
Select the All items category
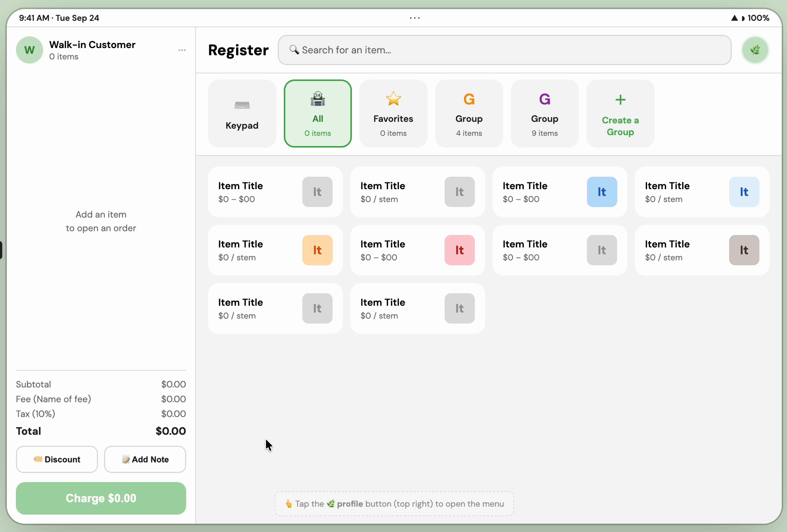(318, 114)
